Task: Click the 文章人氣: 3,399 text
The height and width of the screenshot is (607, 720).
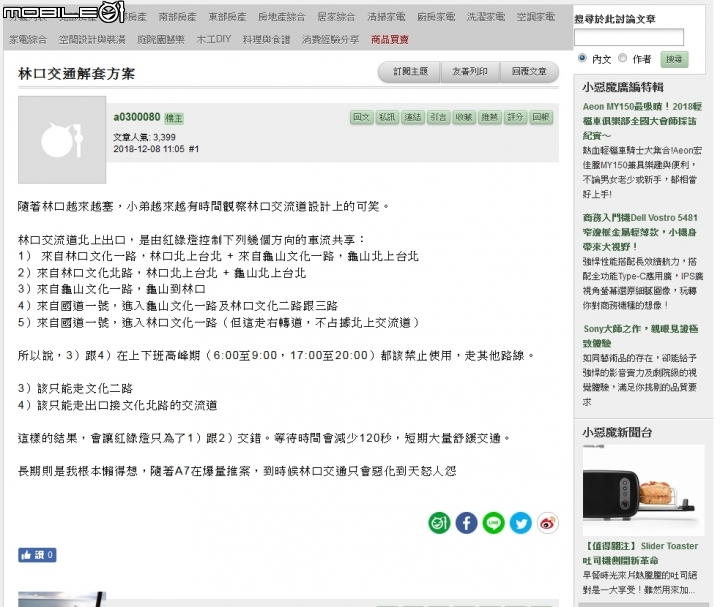Action: point(145,137)
